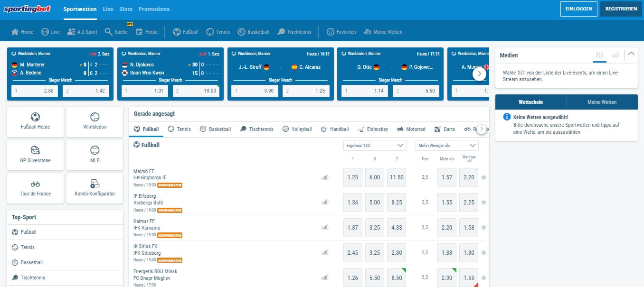Open Fußball in top navigation bar
644x287 pixels.
186,32
